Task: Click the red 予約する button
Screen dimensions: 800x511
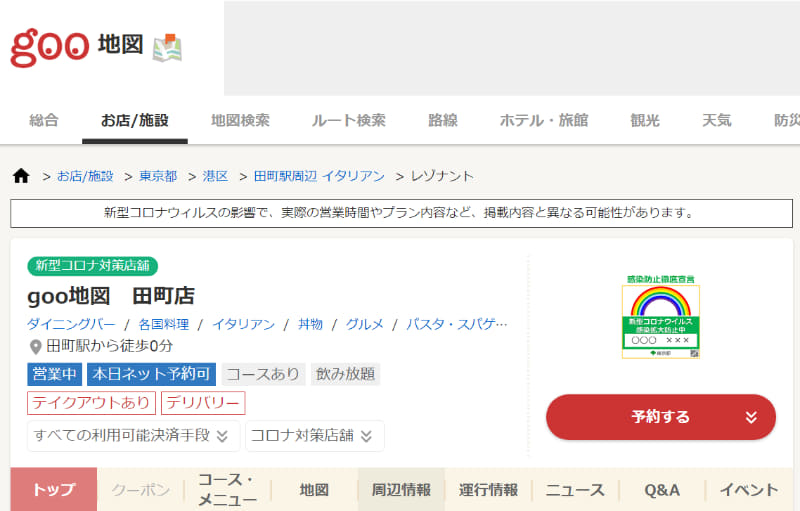Action: 661,417
